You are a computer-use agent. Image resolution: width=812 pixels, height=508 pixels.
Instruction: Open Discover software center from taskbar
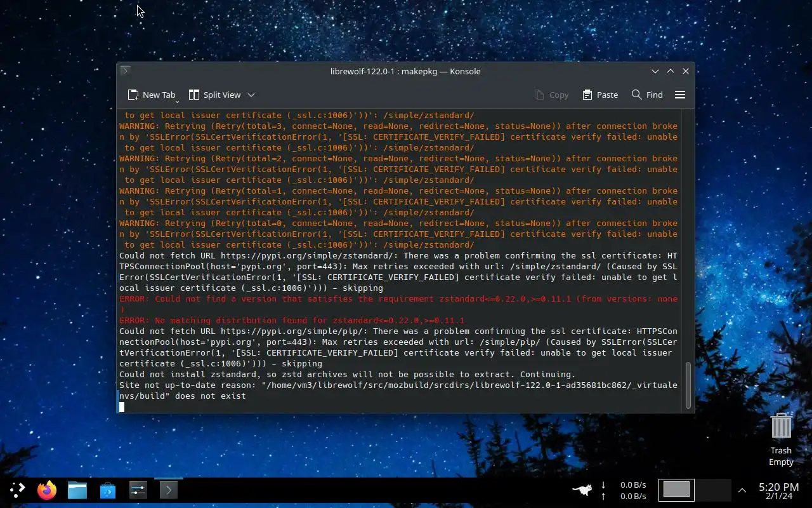108,490
